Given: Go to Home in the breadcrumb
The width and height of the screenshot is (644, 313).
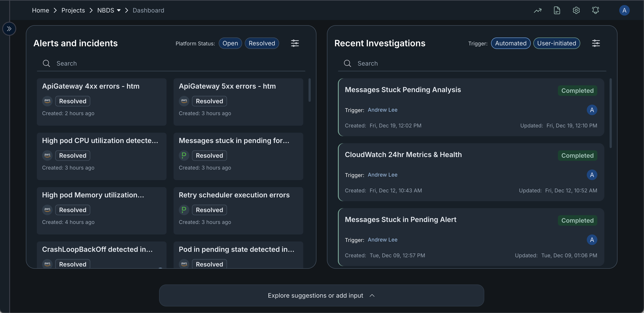Looking at the screenshot, I should pos(41,10).
